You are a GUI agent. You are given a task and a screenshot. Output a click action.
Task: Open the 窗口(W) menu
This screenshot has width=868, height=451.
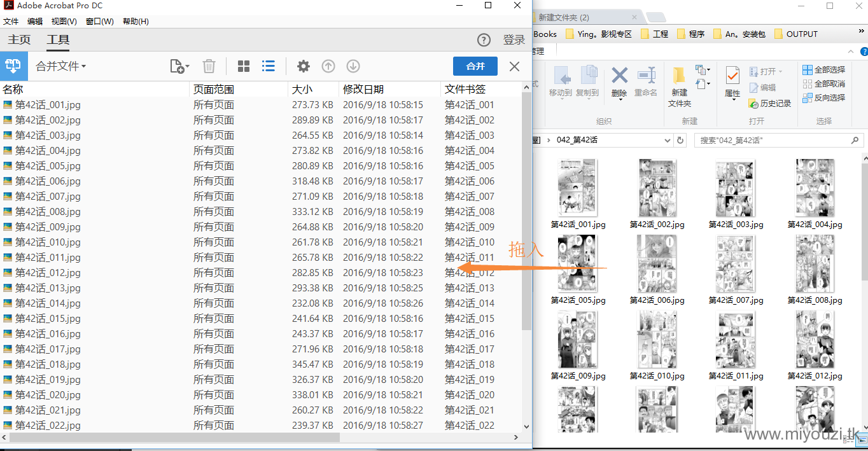(x=99, y=21)
